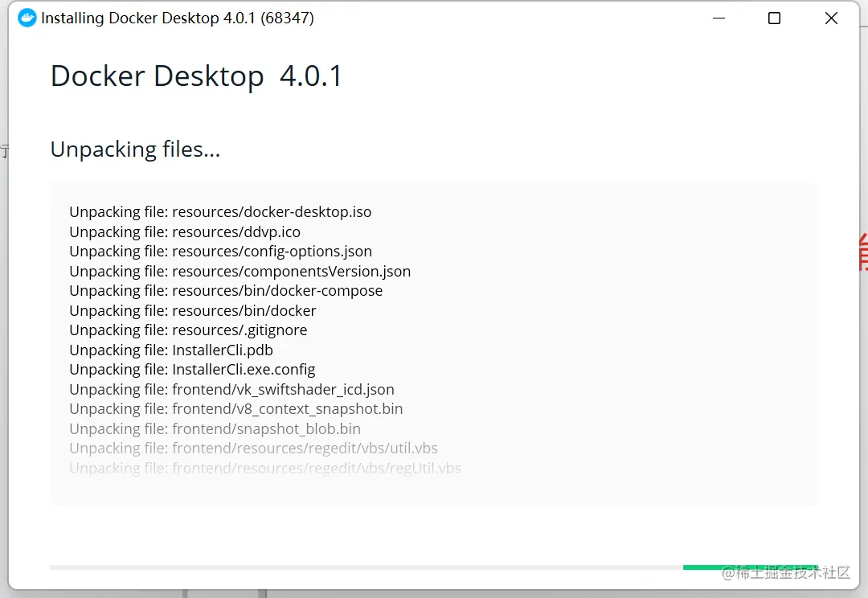The image size is (868, 598).
Task: Select the log line resources/componentsVersion.json
Action: pyautogui.click(x=240, y=272)
